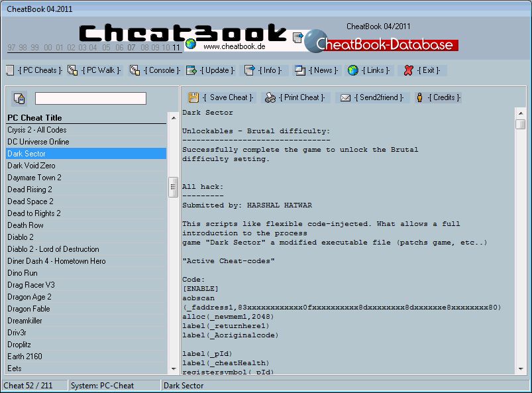The image size is (532, 393).
Task: Click the cheat text scrollbar up arrow
Action: point(521,113)
